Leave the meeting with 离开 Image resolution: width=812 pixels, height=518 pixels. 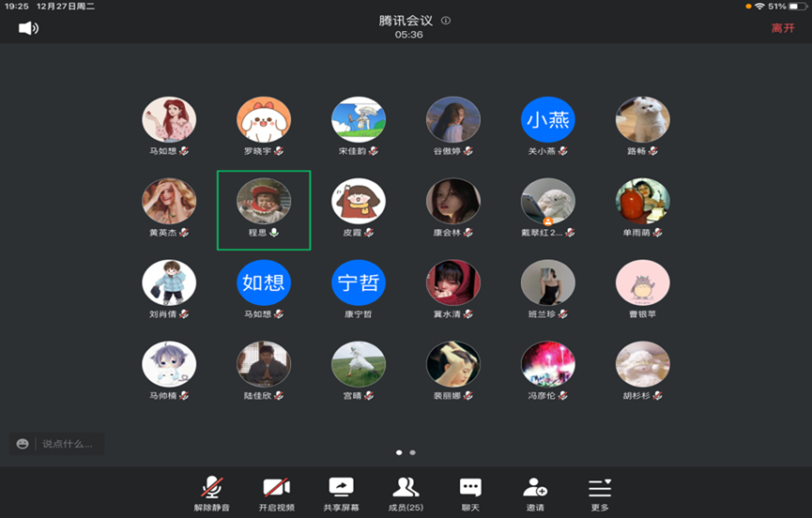point(783,28)
